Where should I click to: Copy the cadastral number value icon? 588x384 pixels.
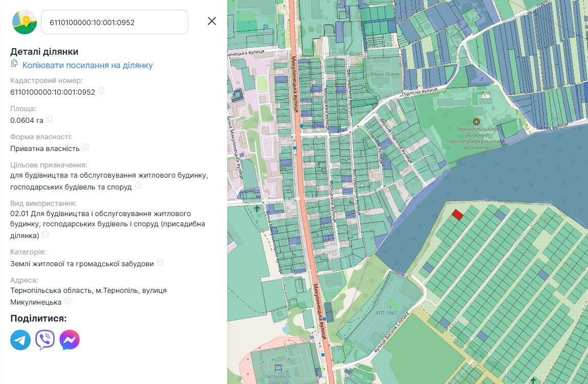point(101,91)
